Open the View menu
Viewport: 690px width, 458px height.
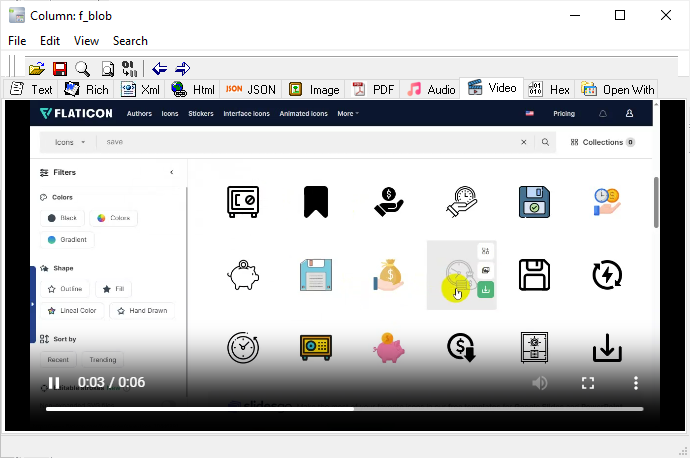(x=86, y=41)
